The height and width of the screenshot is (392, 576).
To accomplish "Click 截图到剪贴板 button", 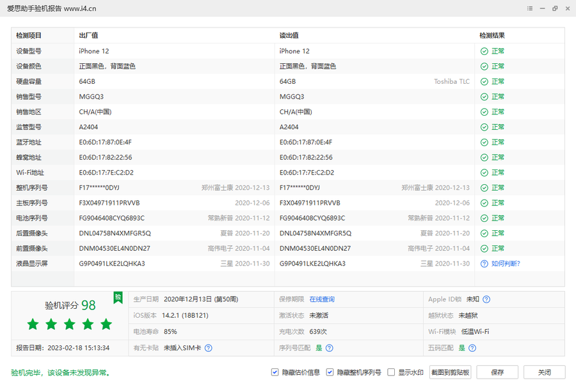I will [x=450, y=372].
